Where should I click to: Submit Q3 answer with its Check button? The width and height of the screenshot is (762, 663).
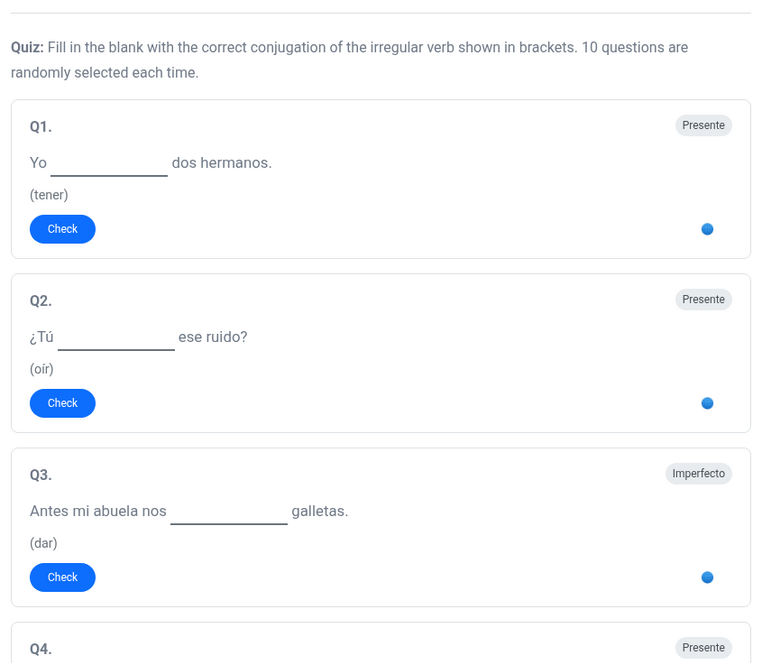pos(62,577)
